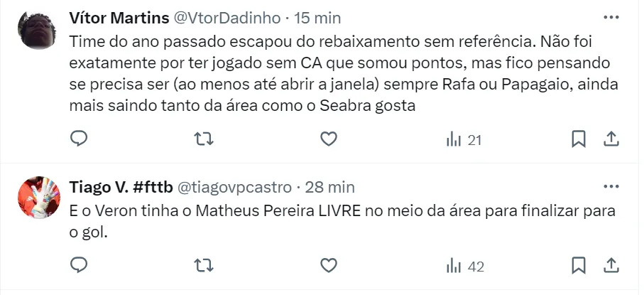Bookmark Vítor Martins' tweet
This screenshot has height=295, width=644.
click(579, 139)
